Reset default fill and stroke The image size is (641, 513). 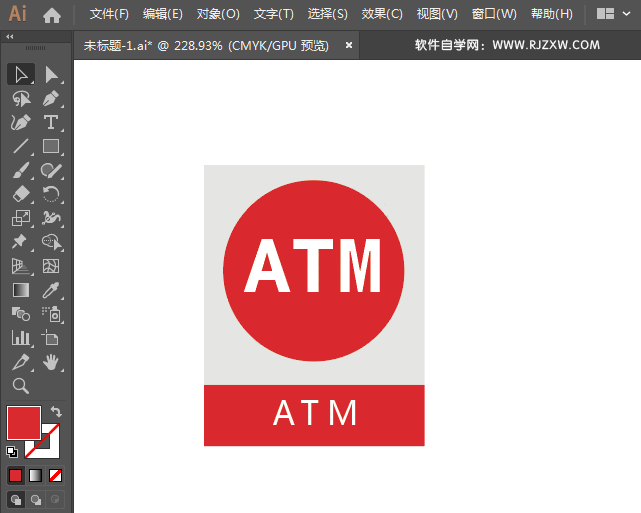click(x=12, y=452)
